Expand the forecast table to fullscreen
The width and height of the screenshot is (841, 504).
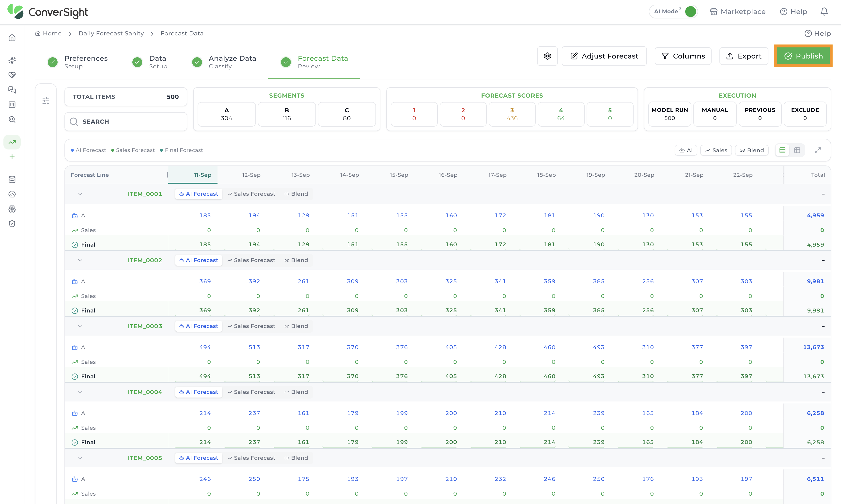(818, 150)
